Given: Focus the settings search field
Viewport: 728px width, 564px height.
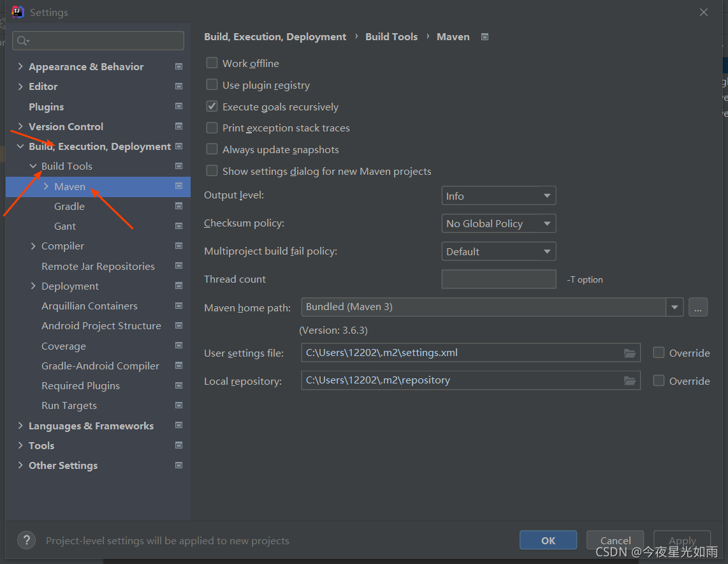Looking at the screenshot, I should [98, 41].
